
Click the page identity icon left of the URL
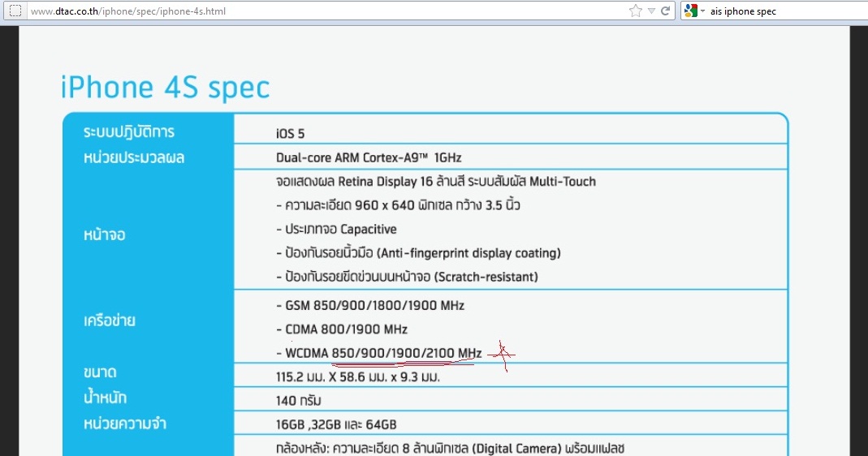click(x=15, y=11)
